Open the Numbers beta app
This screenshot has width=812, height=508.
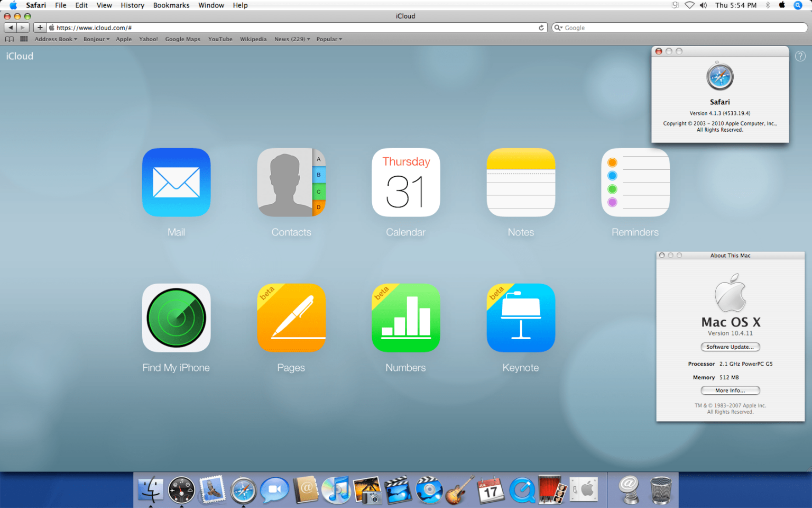[x=406, y=317]
